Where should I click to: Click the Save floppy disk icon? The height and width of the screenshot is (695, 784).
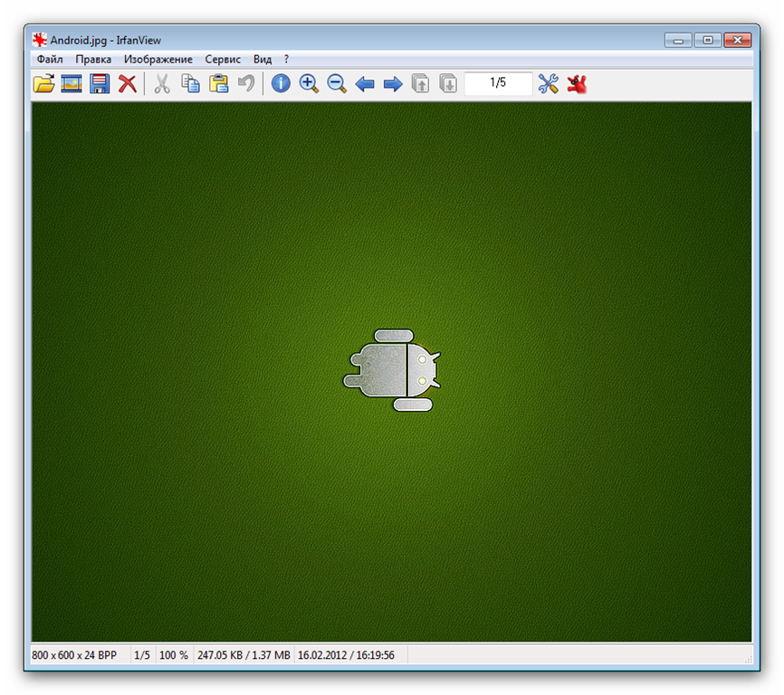(100, 84)
